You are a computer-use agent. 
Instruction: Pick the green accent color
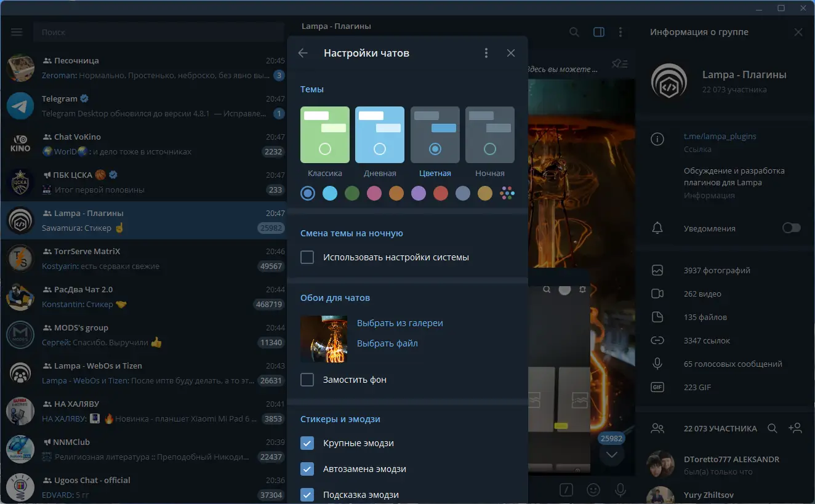click(352, 193)
